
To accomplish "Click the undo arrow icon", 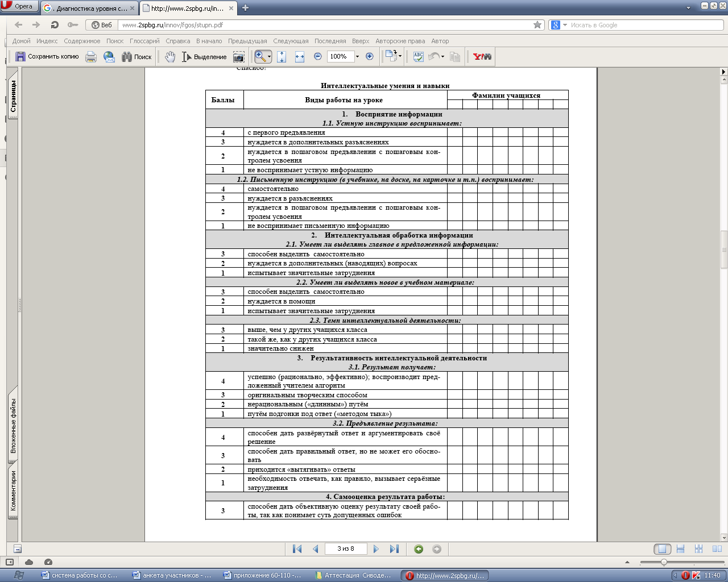I will pos(434,56).
